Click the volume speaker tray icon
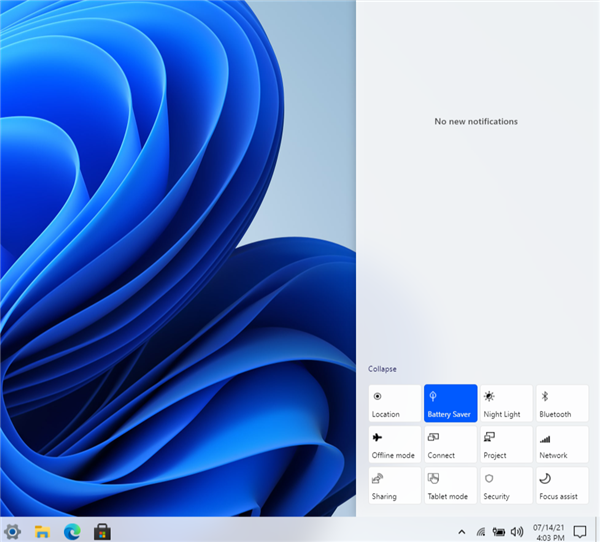 pyautogui.click(x=517, y=532)
